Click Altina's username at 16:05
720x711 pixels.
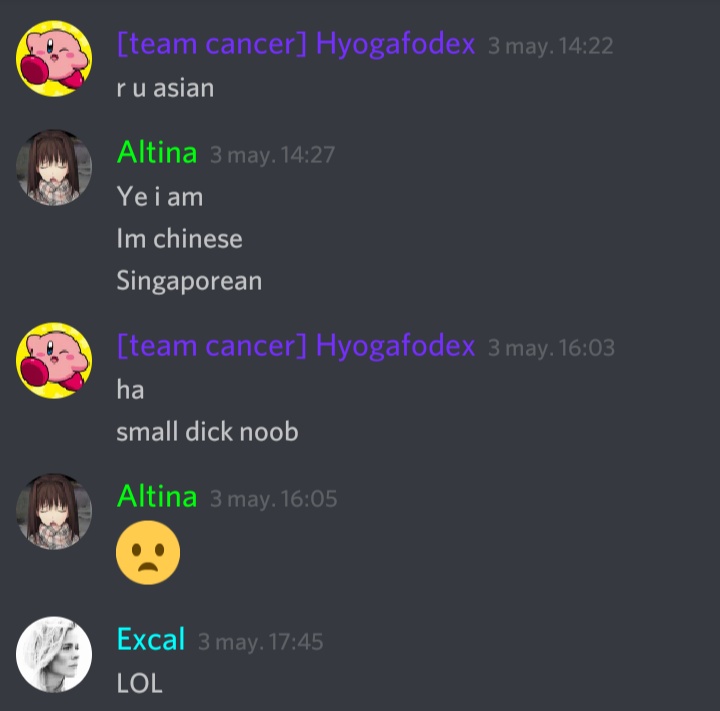(157, 497)
